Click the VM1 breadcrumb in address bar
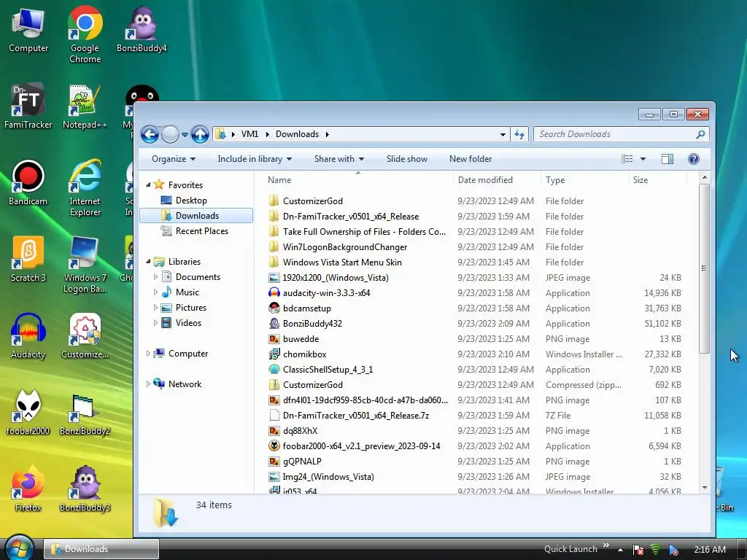 coord(249,134)
